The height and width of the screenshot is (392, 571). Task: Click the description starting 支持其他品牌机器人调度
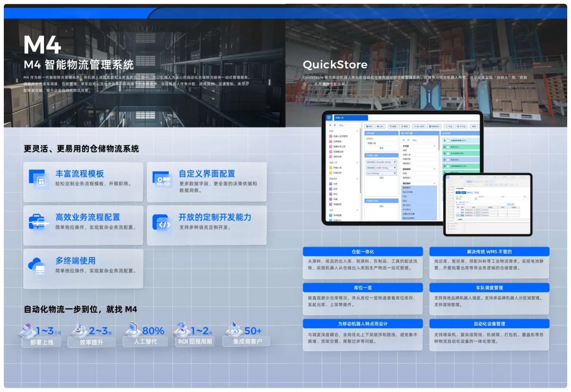coord(488,301)
